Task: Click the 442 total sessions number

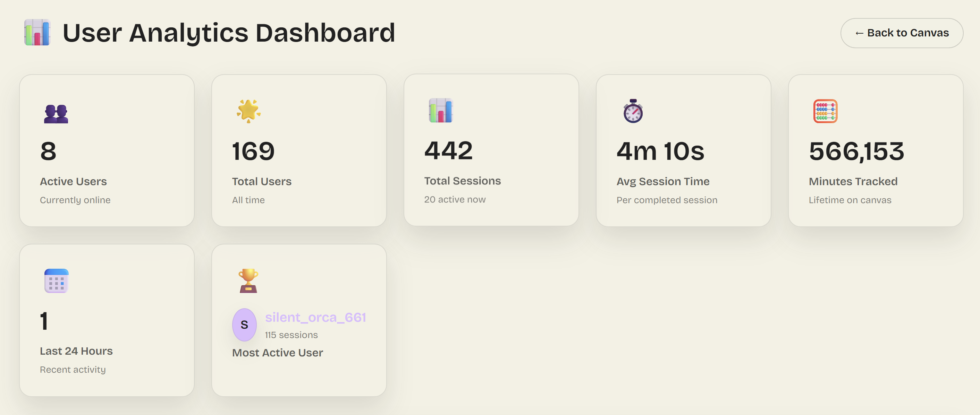Action: pos(449,150)
